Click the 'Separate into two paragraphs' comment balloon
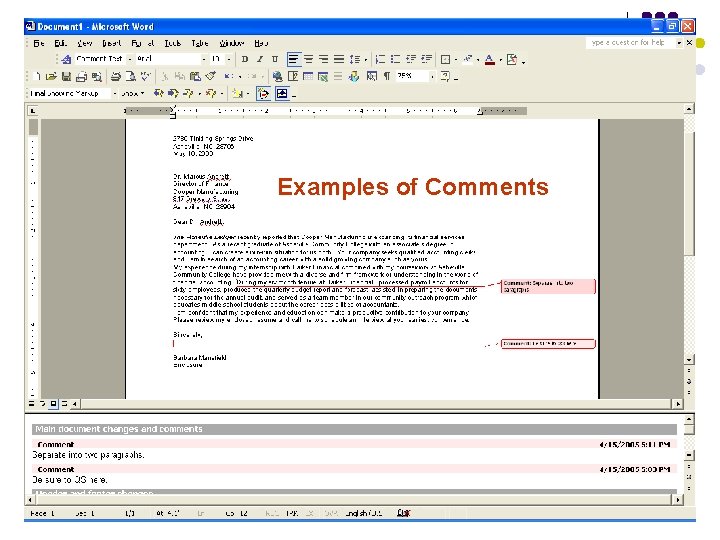 click(548, 286)
